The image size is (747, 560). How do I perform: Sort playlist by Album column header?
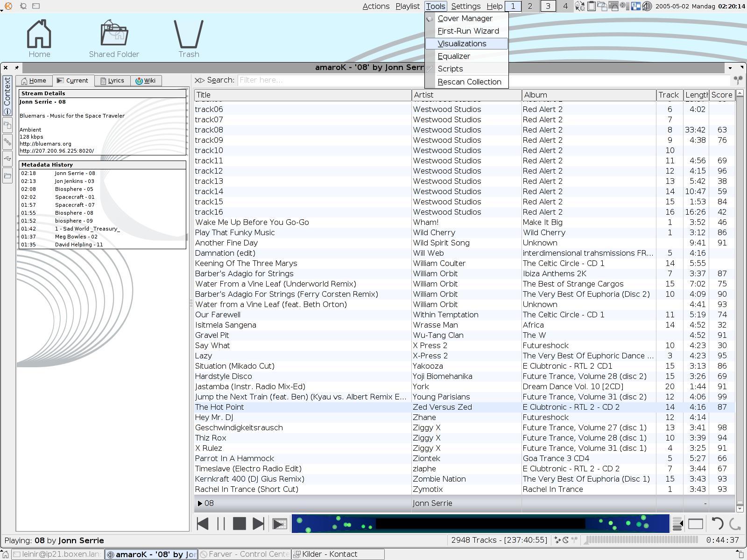click(x=589, y=95)
